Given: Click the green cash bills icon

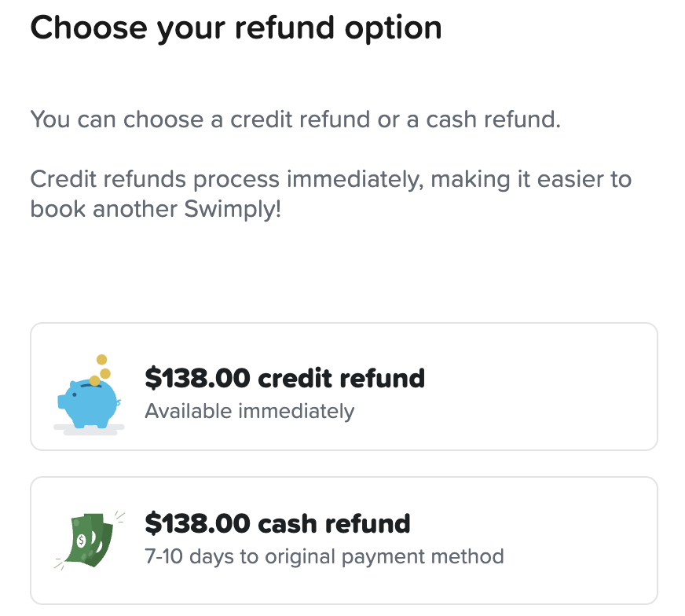Looking at the screenshot, I should 90,539.
